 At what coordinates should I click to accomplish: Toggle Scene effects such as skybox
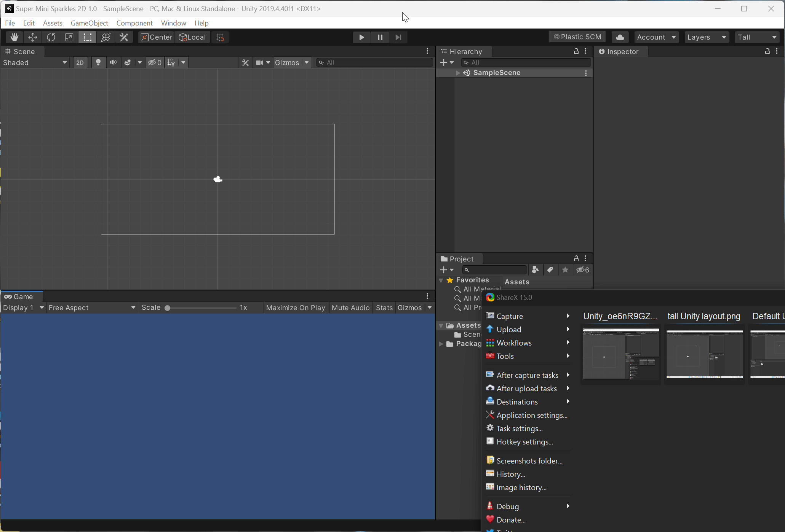(128, 62)
